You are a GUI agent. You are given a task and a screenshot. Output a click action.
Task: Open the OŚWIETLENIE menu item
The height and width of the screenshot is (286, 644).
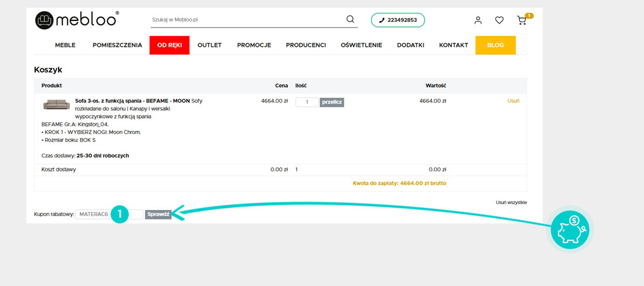361,45
